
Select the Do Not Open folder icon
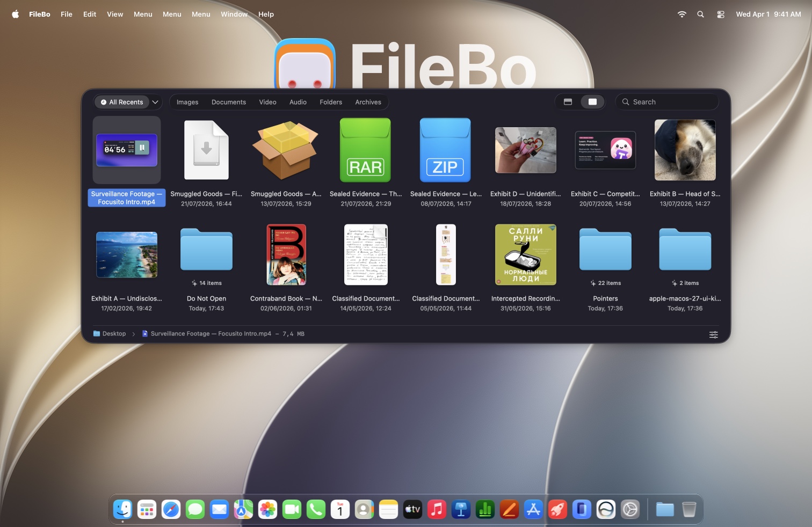(x=206, y=249)
